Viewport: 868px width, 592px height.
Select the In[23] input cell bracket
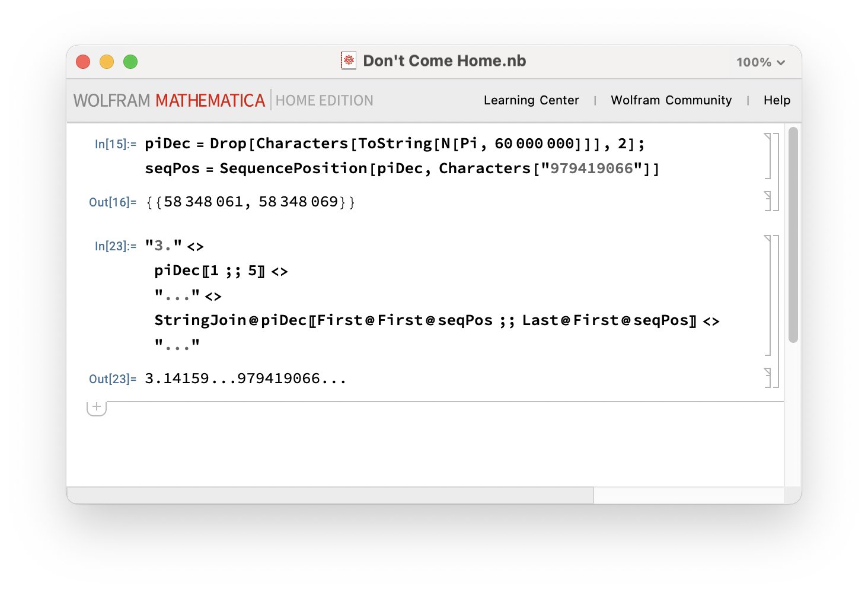coord(768,295)
